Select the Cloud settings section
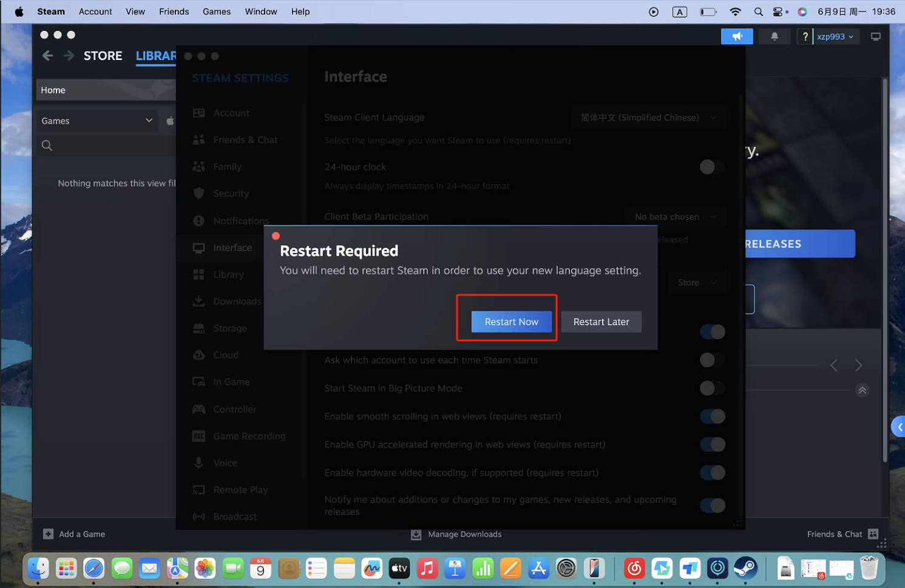905x588 pixels. [225, 355]
